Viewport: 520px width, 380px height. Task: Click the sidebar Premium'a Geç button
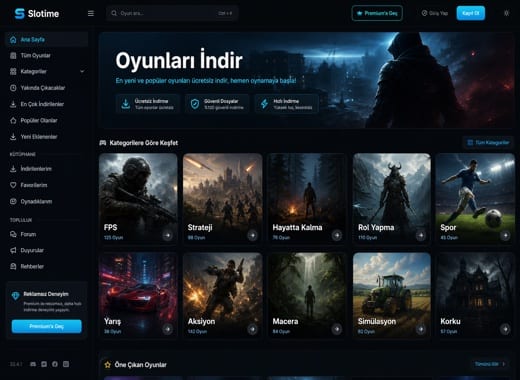47,326
